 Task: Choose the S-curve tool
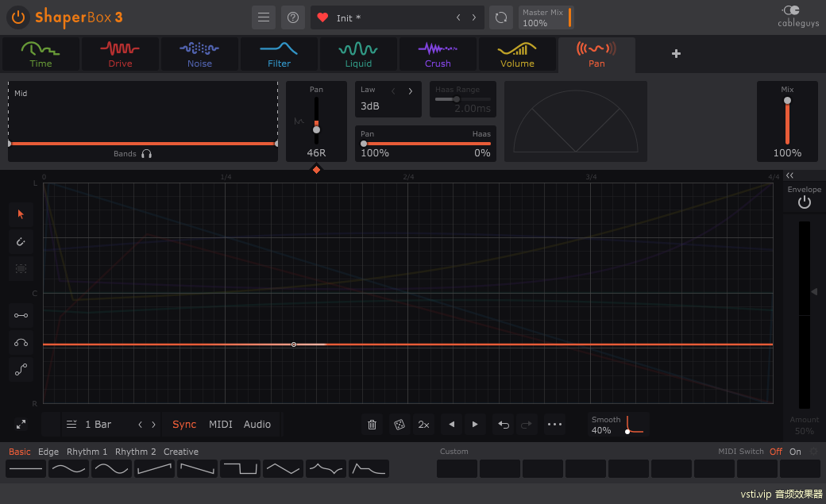coord(21,370)
